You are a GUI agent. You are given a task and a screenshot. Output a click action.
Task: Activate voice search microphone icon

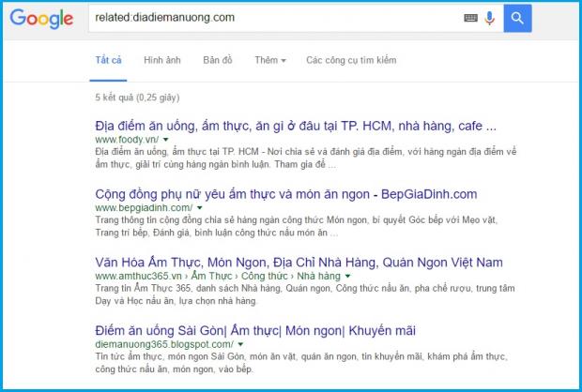click(490, 18)
